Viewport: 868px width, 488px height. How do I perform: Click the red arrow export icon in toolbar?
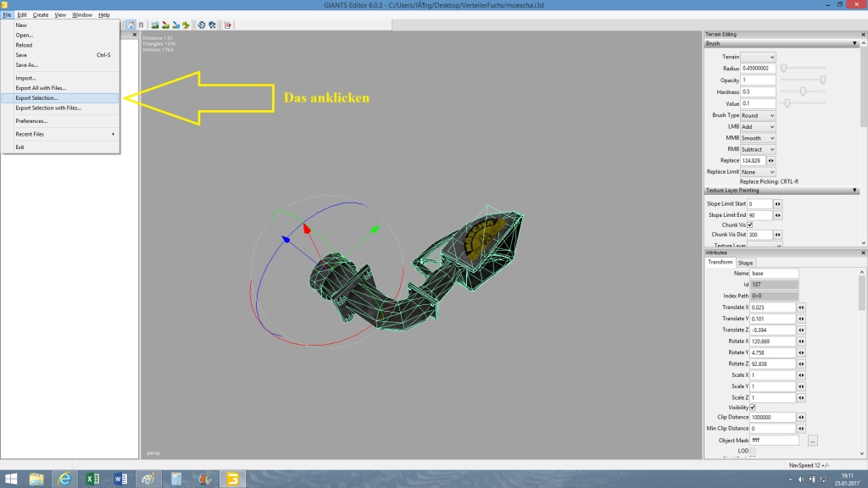(x=228, y=25)
